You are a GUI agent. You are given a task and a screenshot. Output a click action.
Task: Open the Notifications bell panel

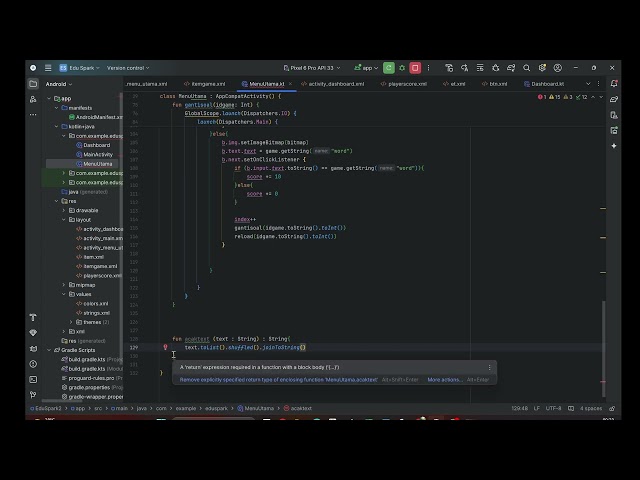614,84
